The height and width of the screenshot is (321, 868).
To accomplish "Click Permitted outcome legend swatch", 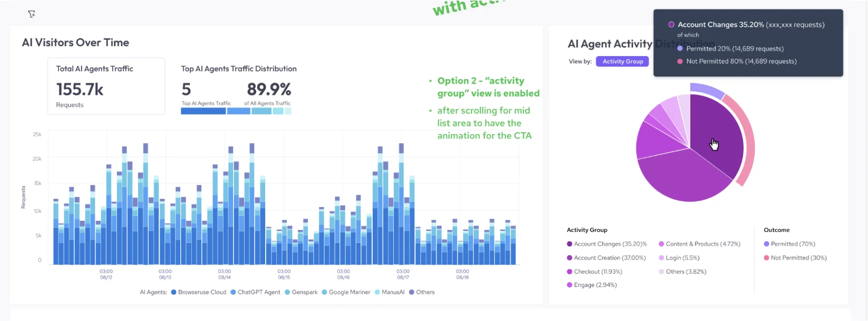I will pyautogui.click(x=766, y=244).
